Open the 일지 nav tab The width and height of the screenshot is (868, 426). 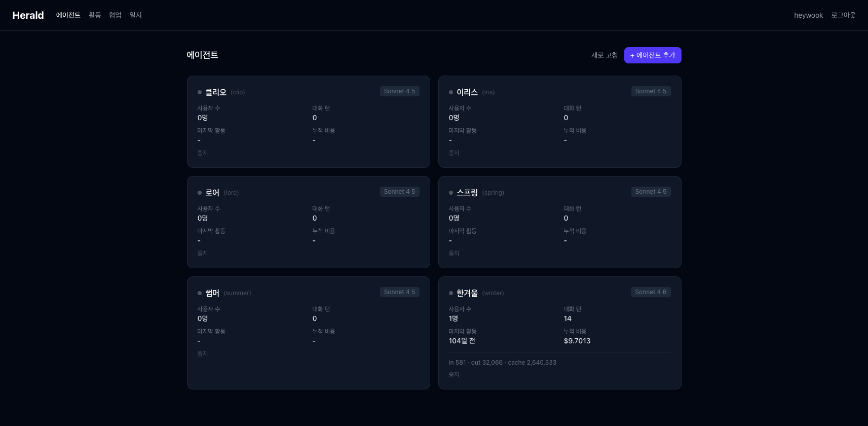(x=135, y=15)
